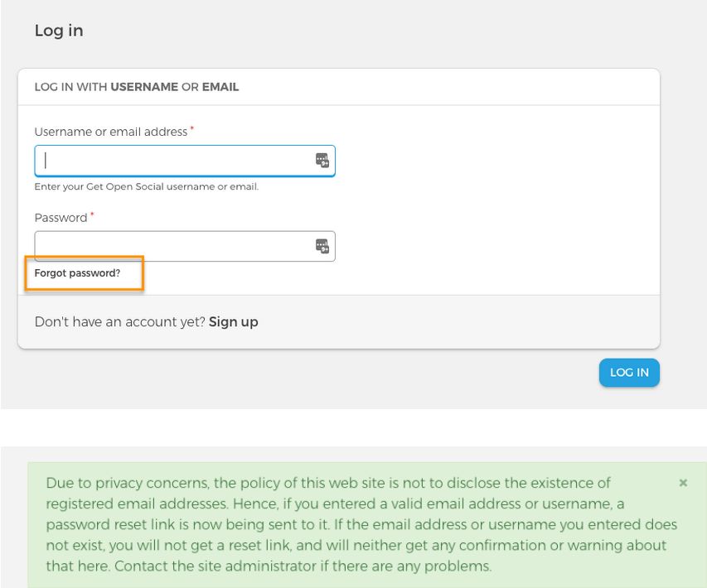Submit with the blue LOG IN button

[x=629, y=373]
